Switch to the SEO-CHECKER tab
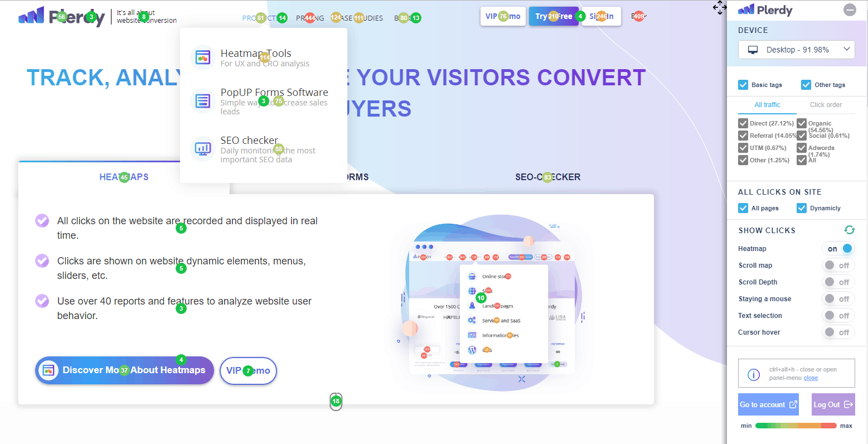 (x=548, y=177)
